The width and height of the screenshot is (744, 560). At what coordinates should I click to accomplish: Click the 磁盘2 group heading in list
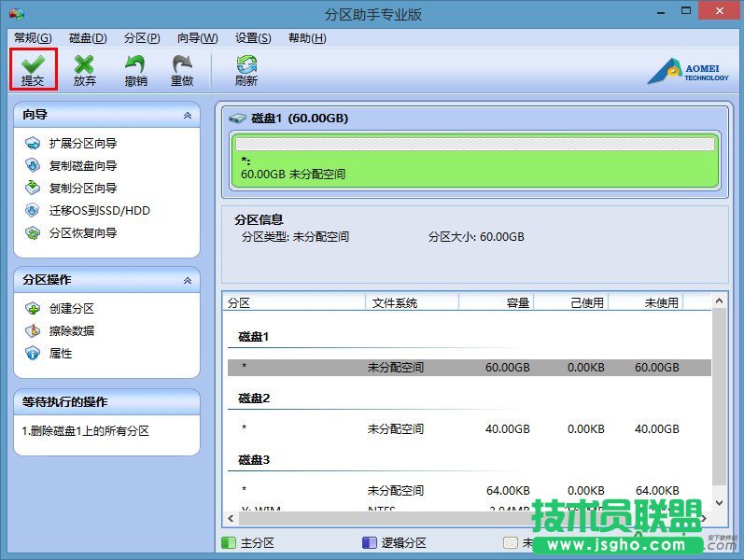(254, 399)
